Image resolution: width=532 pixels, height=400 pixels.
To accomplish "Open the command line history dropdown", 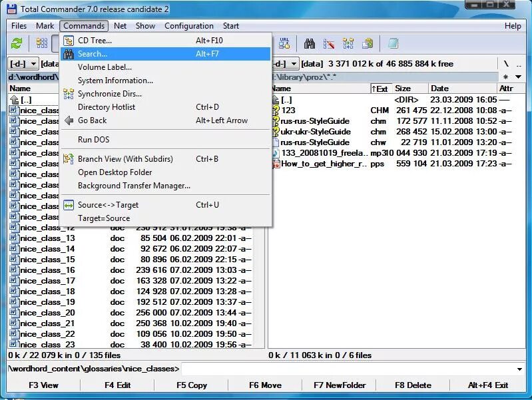I will tap(519, 369).
